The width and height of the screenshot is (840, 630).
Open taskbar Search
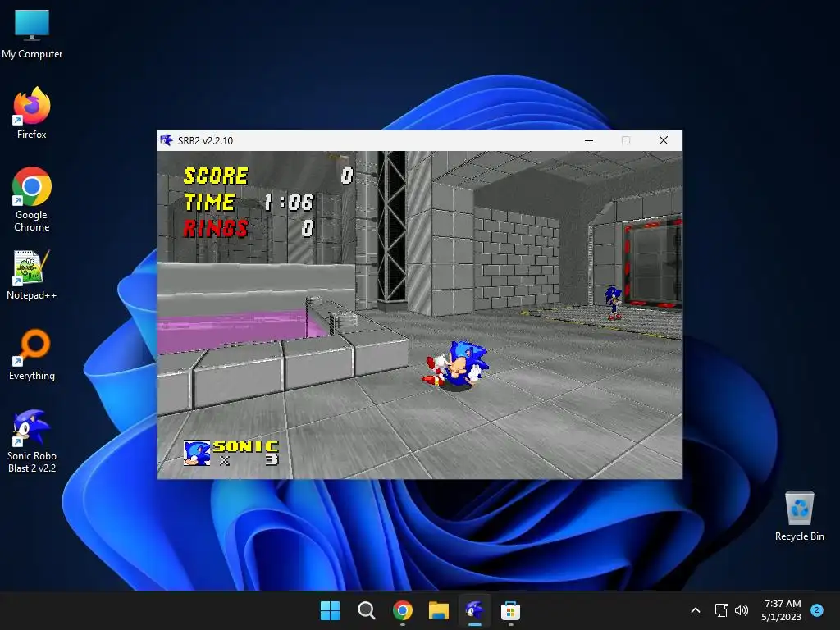(x=367, y=610)
